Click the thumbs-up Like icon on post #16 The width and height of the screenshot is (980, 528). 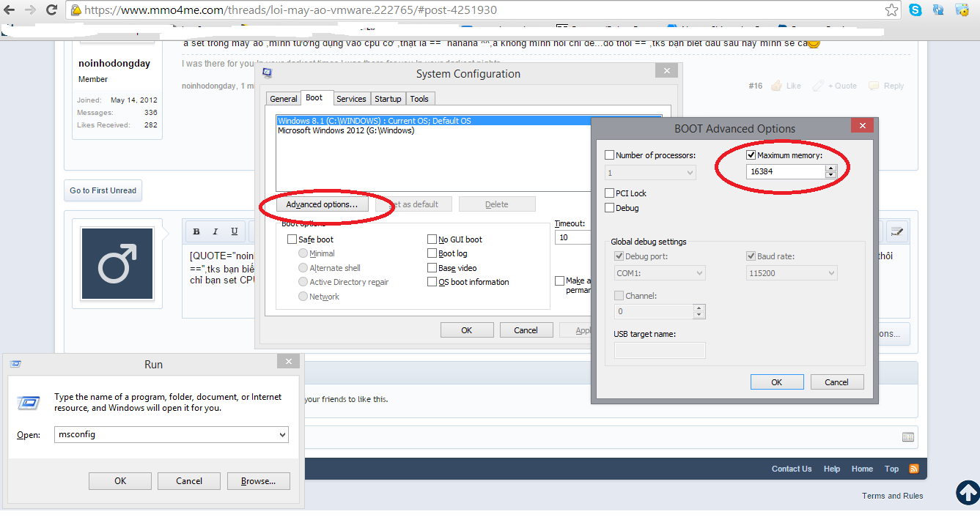pos(775,86)
